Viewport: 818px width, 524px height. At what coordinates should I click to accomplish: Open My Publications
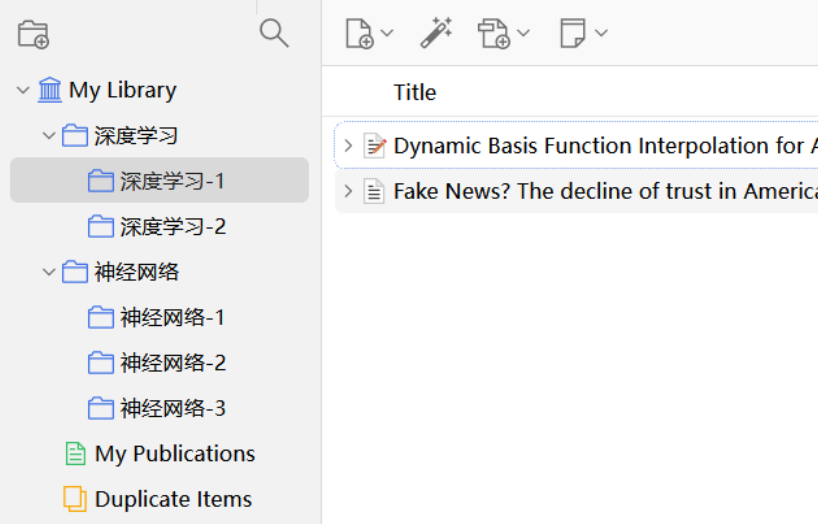click(174, 454)
